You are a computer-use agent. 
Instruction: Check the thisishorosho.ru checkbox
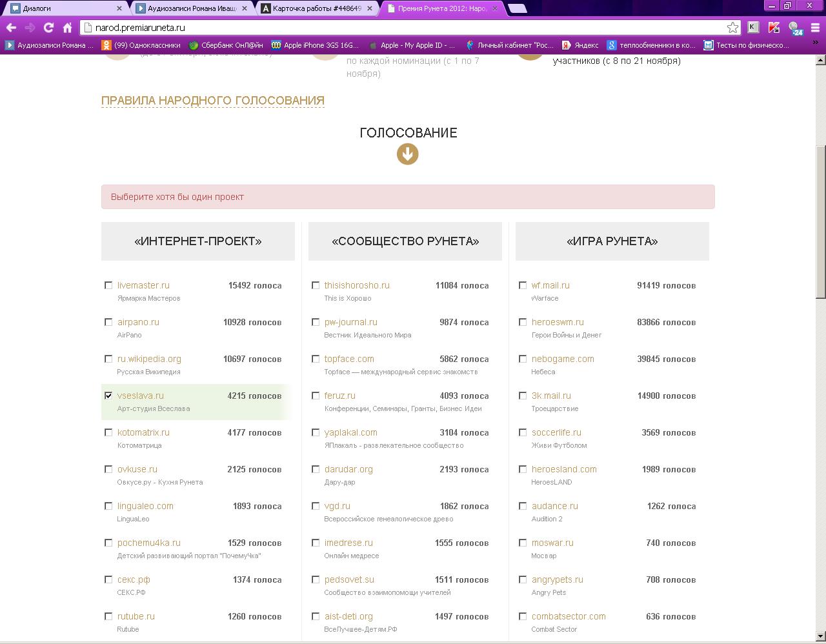pos(316,285)
